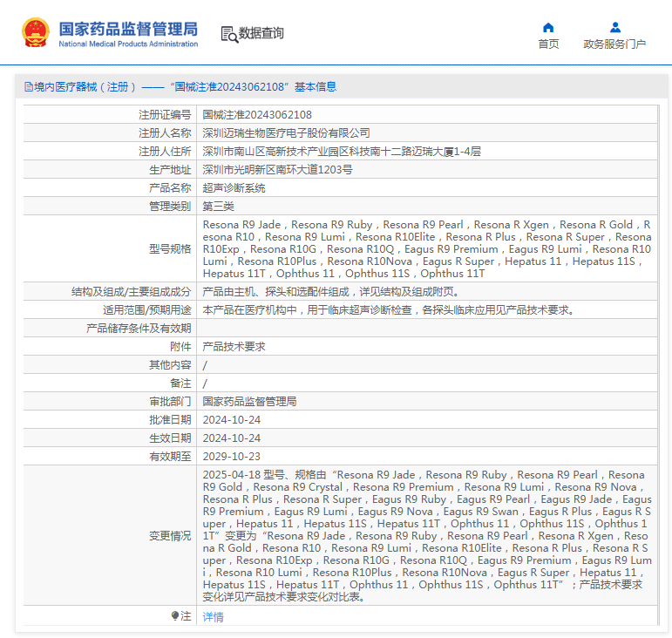Open 政务服务门户 label
672x638 pixels.
614,44
